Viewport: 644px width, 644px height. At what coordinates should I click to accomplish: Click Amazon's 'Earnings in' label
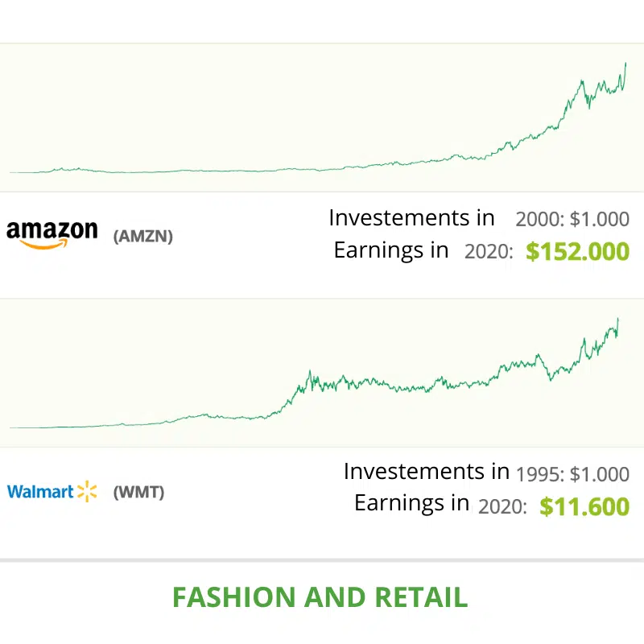click(391, 250)
